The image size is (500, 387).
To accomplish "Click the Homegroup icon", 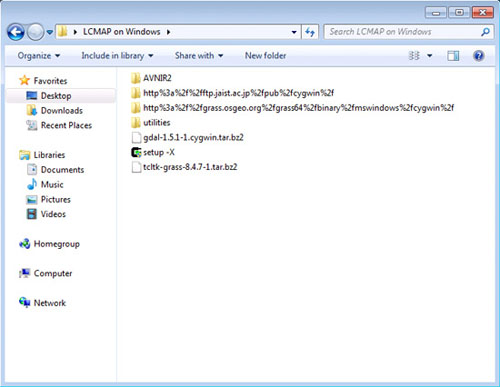I will (24, 244).
